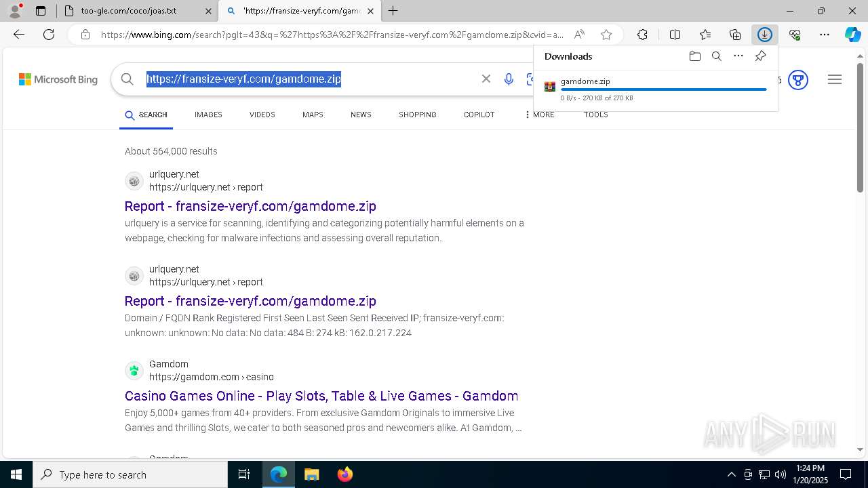The width and height of the screenshot is (868, 488).
Task: Open the Favorites list
Action: (705, 35)
